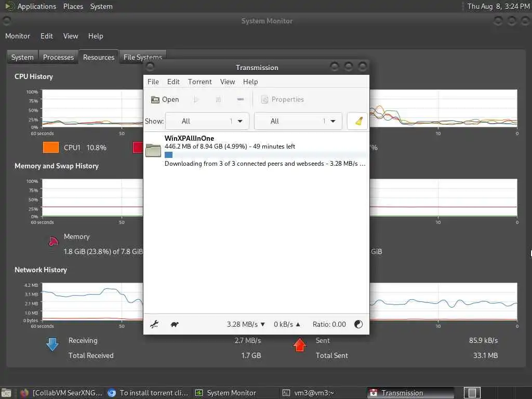Click the ratio statistics circle icon

(x=358, y=324)
